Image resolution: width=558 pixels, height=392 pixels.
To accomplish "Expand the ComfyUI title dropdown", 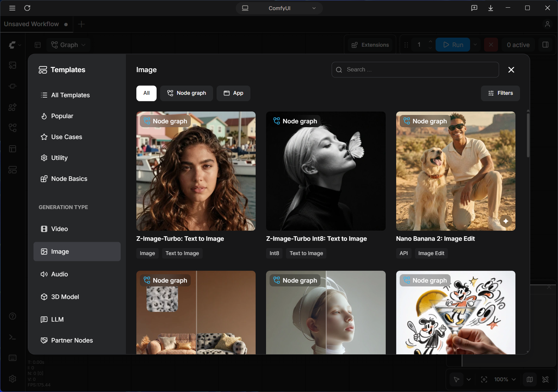I will [x=279, y=8].
